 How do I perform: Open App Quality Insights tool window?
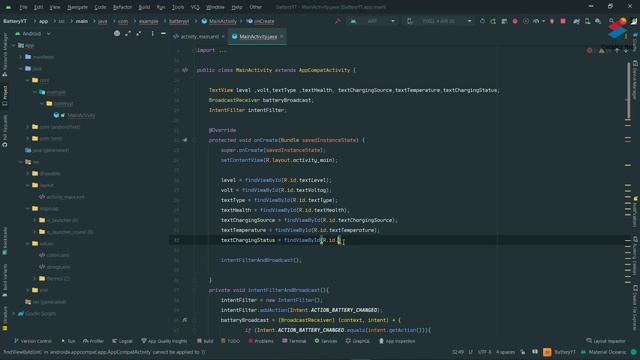coord(164,341)
